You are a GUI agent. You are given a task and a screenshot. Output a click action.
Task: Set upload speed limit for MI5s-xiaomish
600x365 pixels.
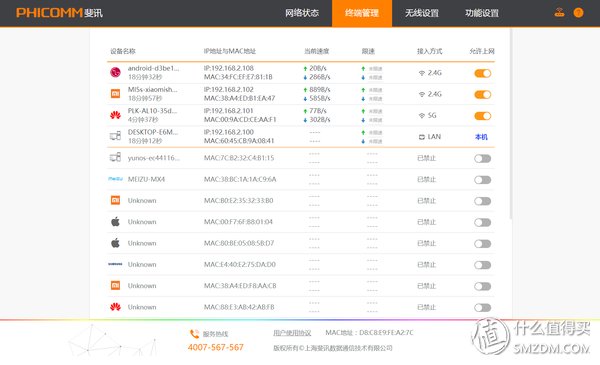pyautogui.click(x=375, y=90)
